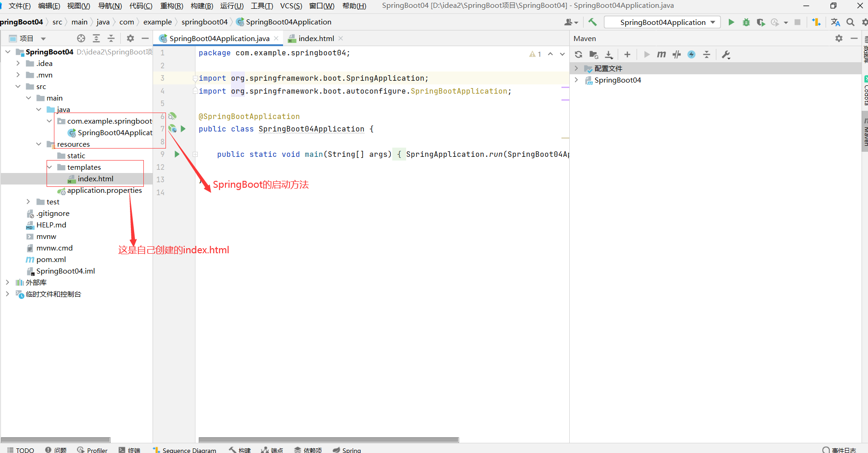Select SpringBoot04Application.java editor tab
Viewport: 868px width, 453px height.
[x=219, y=38]
